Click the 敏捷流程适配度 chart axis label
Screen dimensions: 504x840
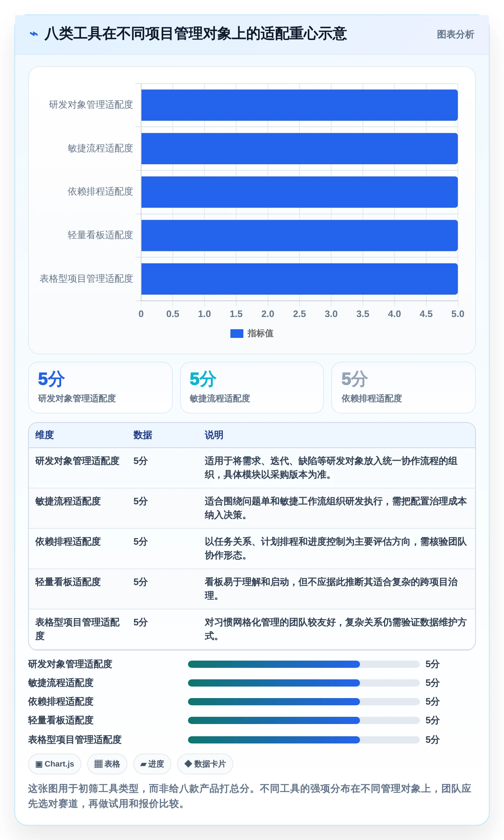point(100,148)
